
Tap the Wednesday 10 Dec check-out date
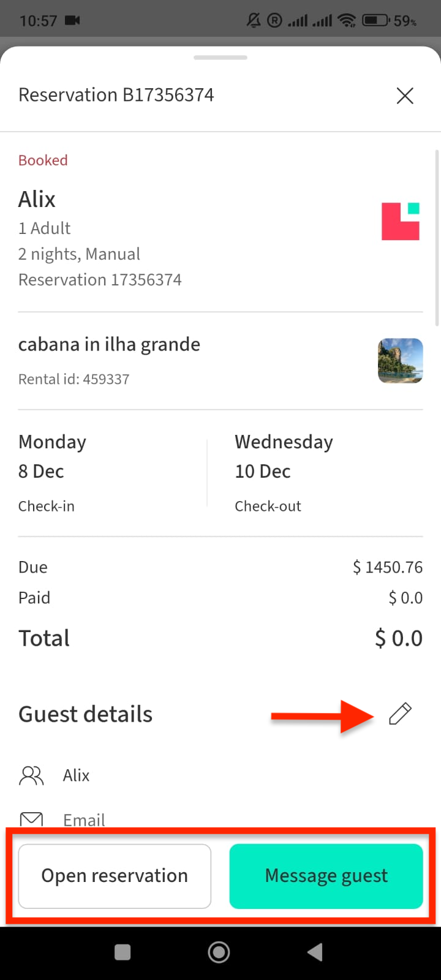pyautogui.click(x=284, y=457)
